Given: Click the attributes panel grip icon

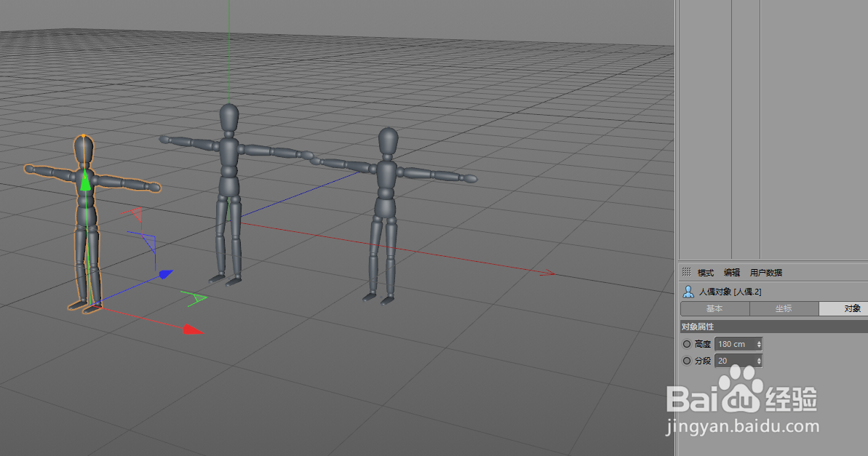Looking at the screenshot, I should pos(686,272).
